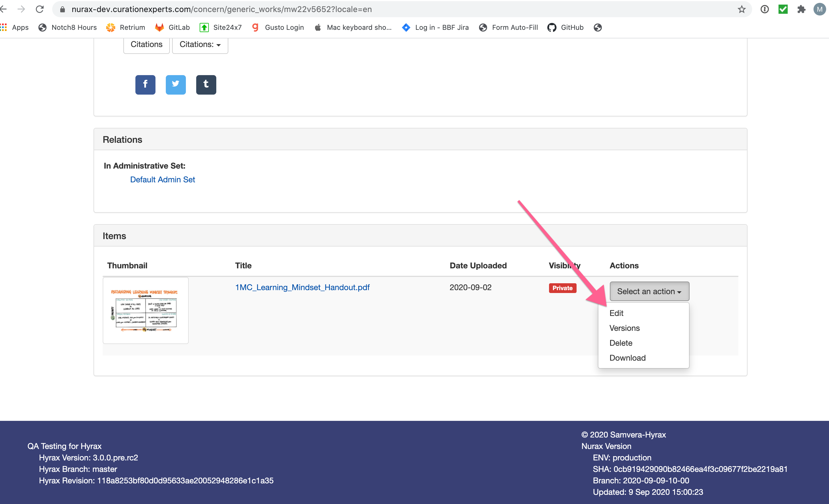Open the Select an action dropdown
This screenshot has width=829, height=504.
pos(649,291)
